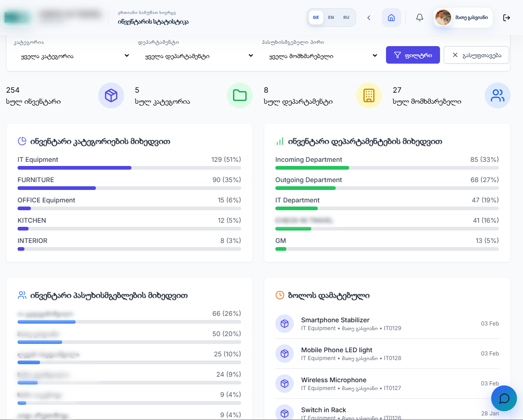Click the Incoming Department progress bar
Image resolution: width=523 pixels, height=420 pixels.
click(x=387, y=168)
